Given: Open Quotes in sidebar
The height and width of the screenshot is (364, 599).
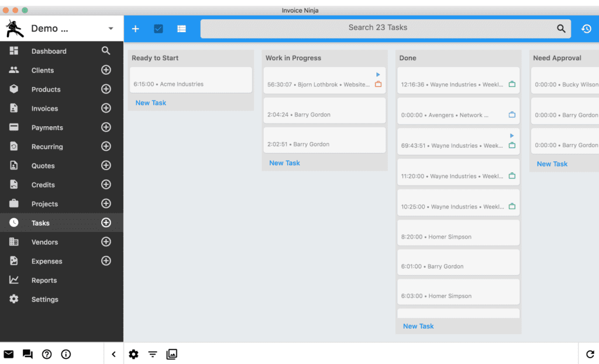Looking at the screenshot, I should pos(43,165).
